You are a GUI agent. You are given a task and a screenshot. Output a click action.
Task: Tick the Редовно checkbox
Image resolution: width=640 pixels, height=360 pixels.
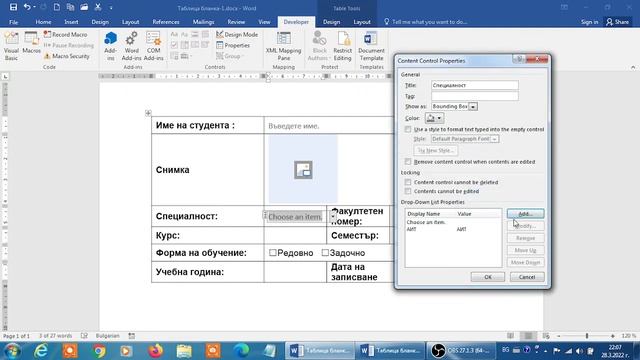pos(273,253)
